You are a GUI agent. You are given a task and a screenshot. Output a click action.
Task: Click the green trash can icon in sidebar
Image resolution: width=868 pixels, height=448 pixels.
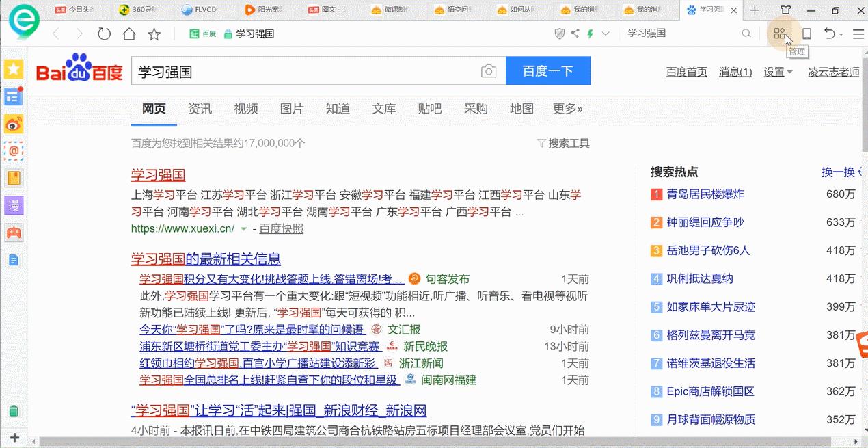point(14,411)
